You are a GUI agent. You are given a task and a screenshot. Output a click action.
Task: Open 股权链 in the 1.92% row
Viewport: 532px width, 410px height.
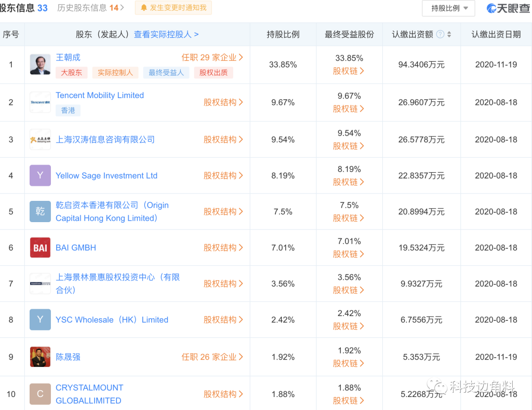[x=349, y=363]
